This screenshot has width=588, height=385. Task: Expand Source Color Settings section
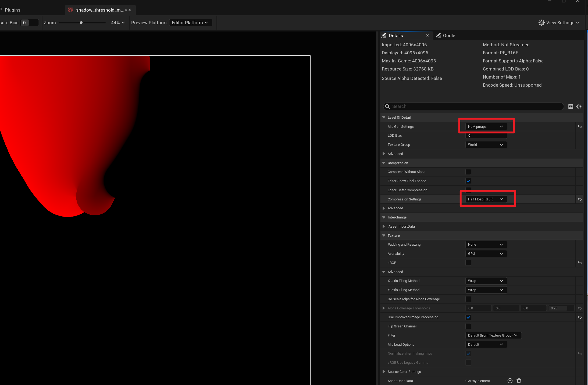[384, 372]
